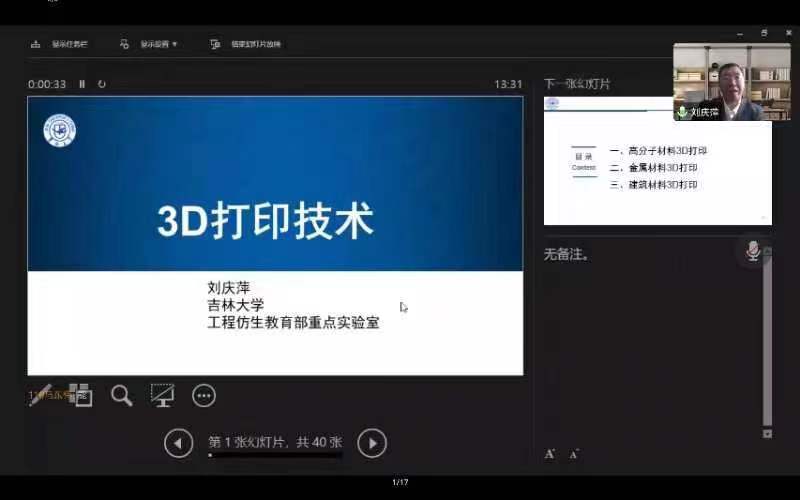Click the magnifier zoom into slide icon

[122, 395]
